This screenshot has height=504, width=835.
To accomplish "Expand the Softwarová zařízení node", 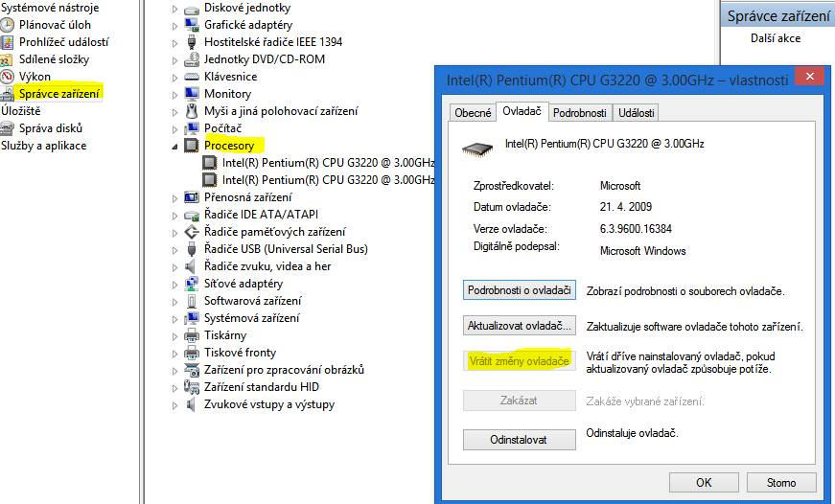I will 174,302.
